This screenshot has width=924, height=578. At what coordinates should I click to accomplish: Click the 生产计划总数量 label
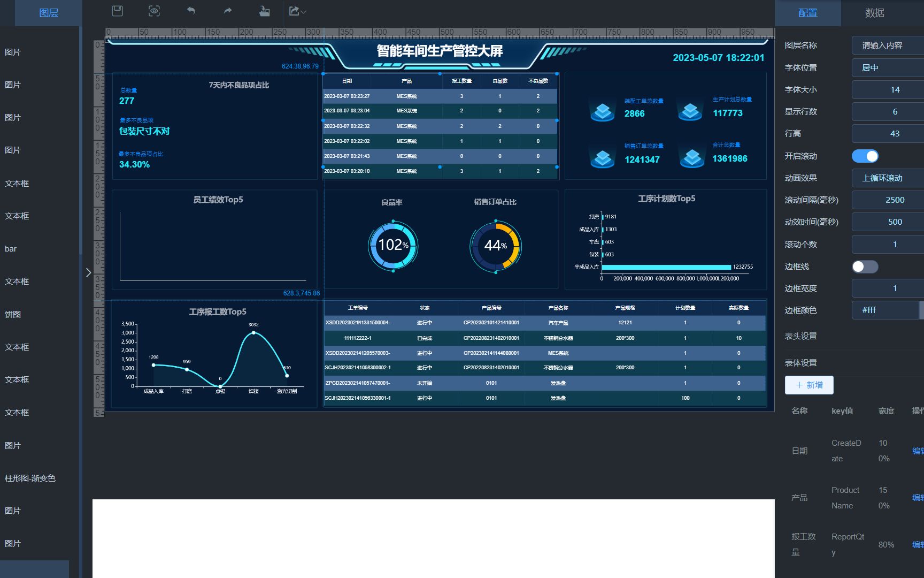coord(732,100)
